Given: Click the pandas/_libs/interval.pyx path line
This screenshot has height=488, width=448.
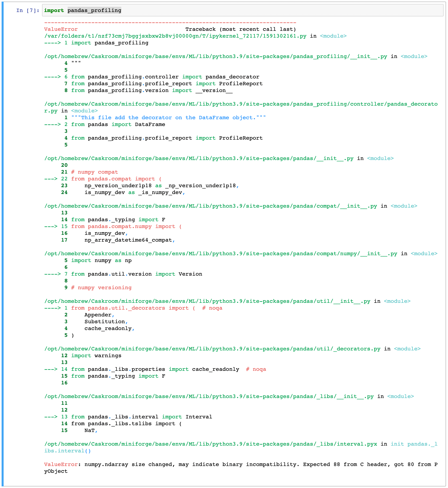Looking at the screenshot, I should 210,444.
